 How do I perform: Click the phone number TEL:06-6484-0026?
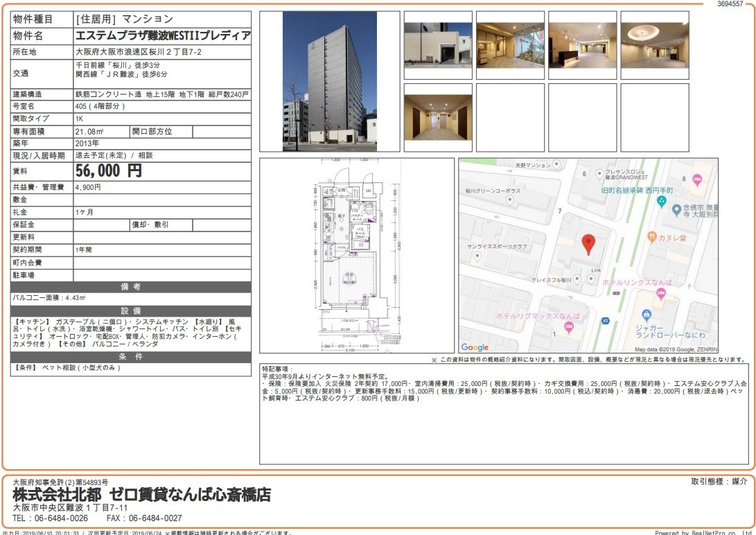pos(50,518)
